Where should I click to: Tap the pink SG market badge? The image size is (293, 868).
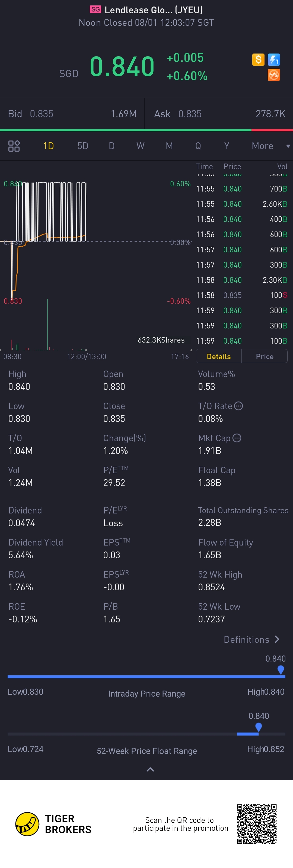coord(95,10)
